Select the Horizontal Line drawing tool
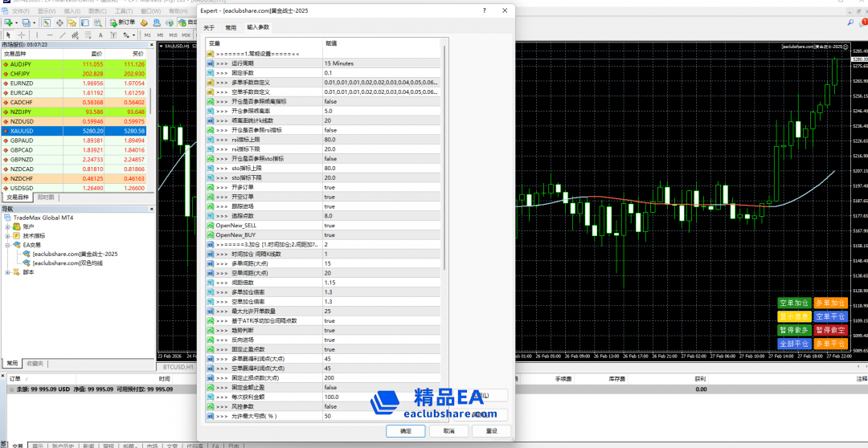The width and height of the screenshot is (868, 448). click(50, 35)
